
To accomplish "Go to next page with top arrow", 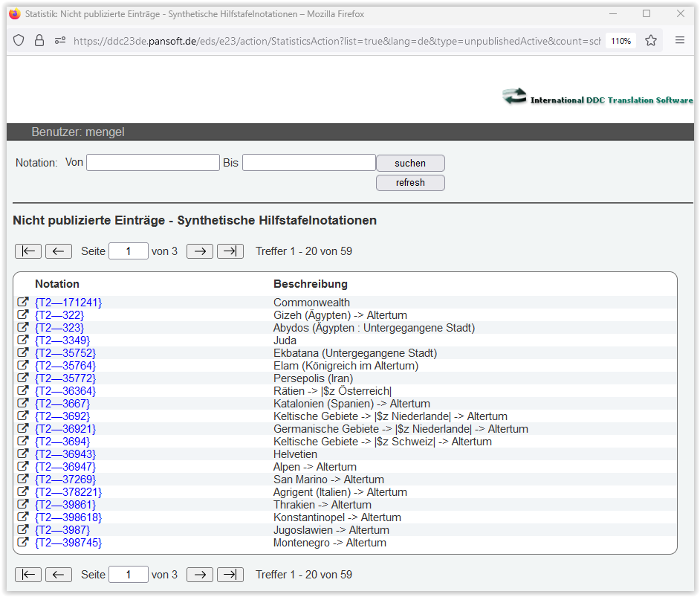I will click(200, 251).
